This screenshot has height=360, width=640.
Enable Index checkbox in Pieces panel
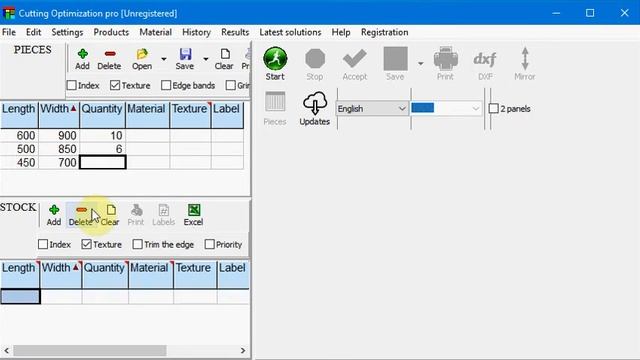coord(72,85)
